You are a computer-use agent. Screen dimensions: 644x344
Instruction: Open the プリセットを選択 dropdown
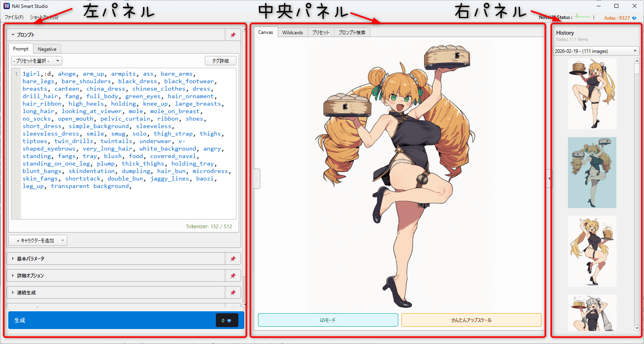point(37,61)
